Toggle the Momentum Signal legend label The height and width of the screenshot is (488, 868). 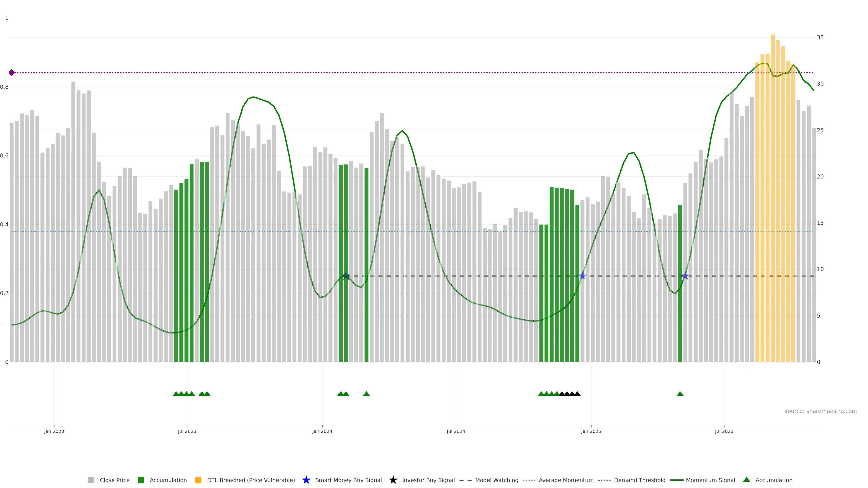pyautogui.click(x=710, y=480)
